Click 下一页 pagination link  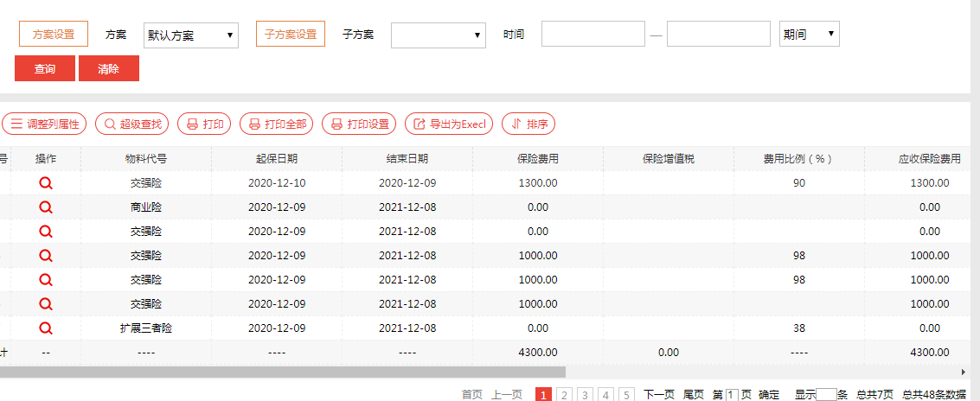pos(659,395)
